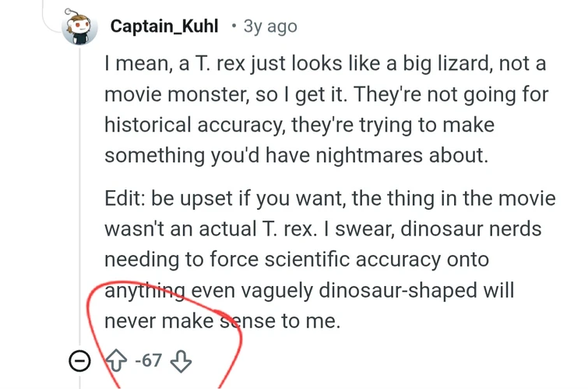Click the line starting "I mean, a T. rex"
This screenshot has height=389, width=588.
(x=326, y=65)
